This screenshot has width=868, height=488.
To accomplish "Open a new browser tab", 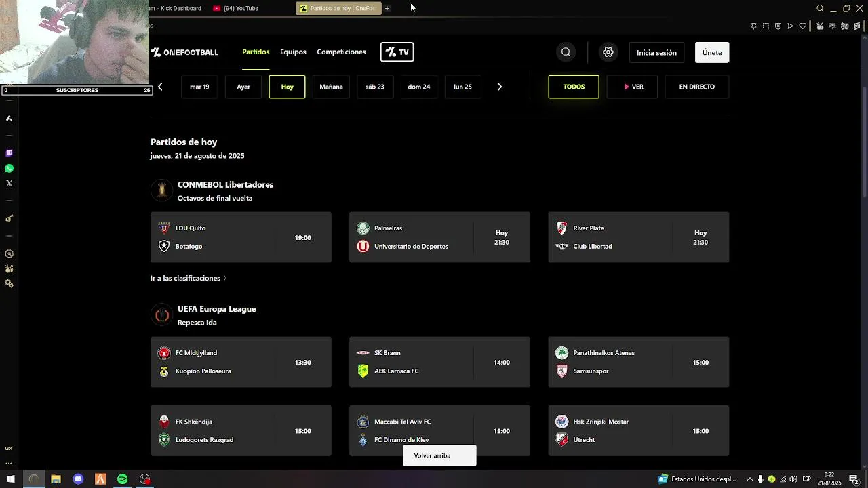I will (x=387, y=8).
